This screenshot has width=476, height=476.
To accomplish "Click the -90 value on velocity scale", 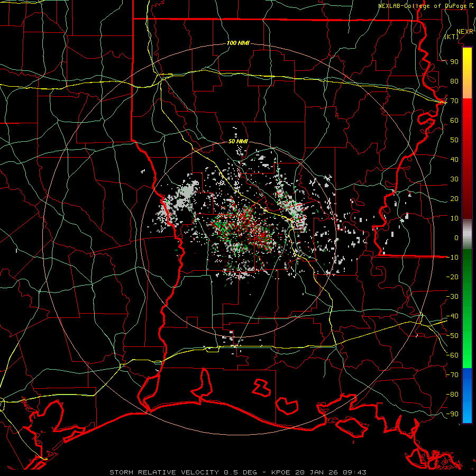I will pos(452,414).
